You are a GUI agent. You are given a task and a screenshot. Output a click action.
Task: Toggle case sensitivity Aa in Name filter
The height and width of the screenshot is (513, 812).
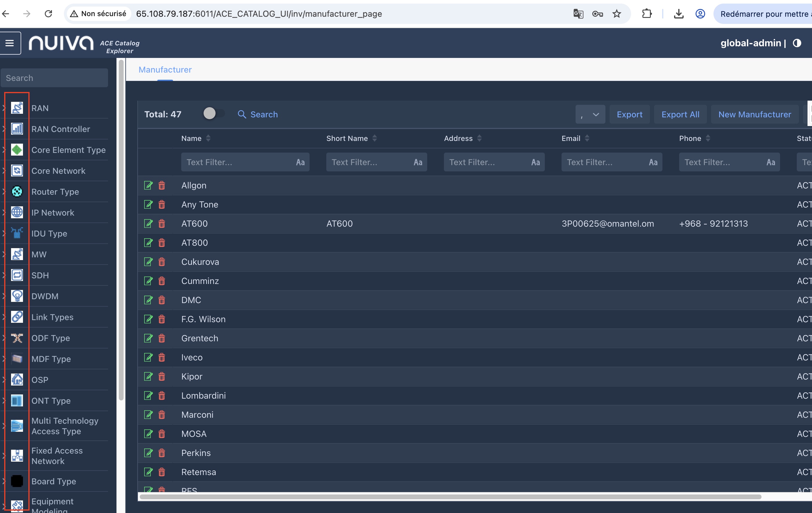300,162
